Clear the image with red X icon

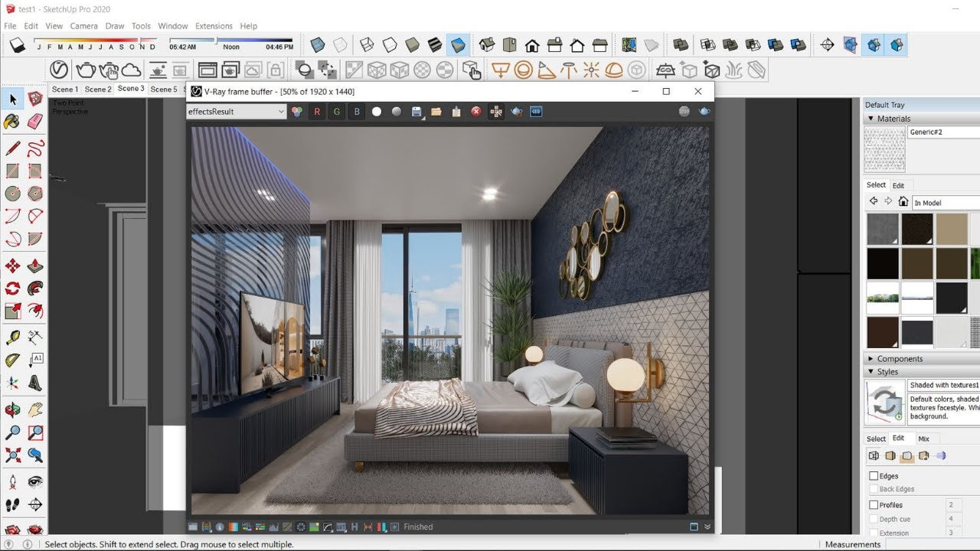coord(476,112)
